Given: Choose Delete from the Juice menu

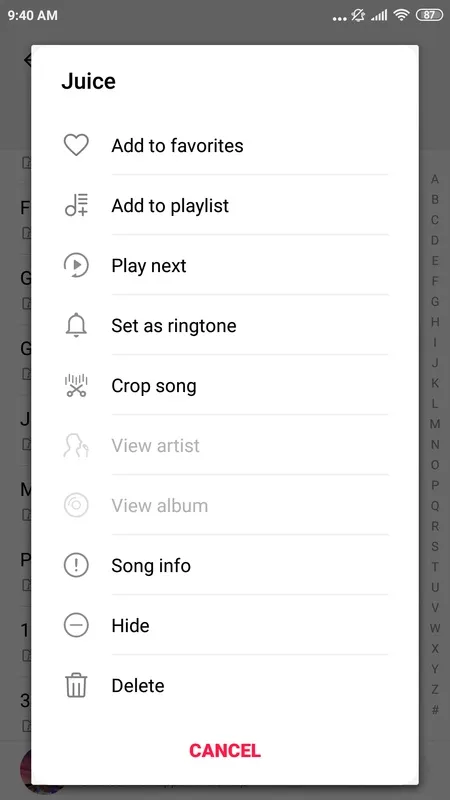Looking at the screenshot, I should click(225, 685).
